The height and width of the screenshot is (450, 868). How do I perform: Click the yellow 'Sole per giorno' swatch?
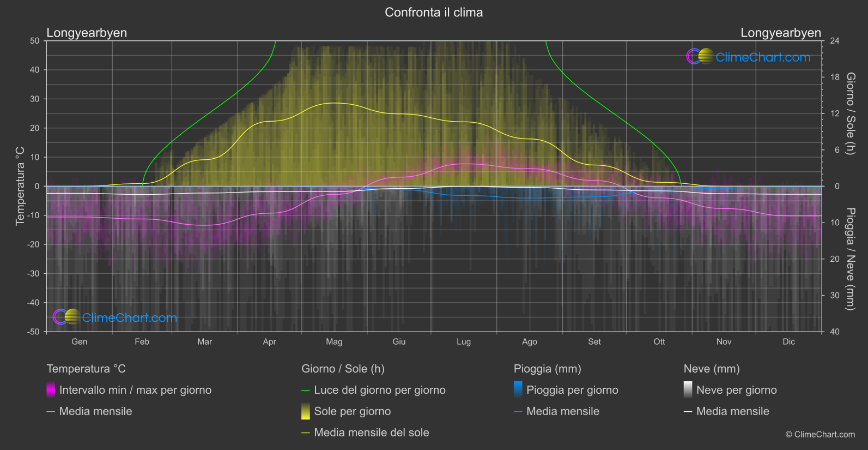click(306, 411)
